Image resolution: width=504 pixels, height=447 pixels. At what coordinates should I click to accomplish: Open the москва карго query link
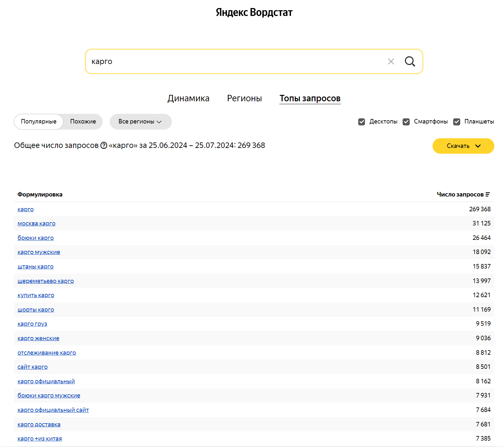(36, 224)
